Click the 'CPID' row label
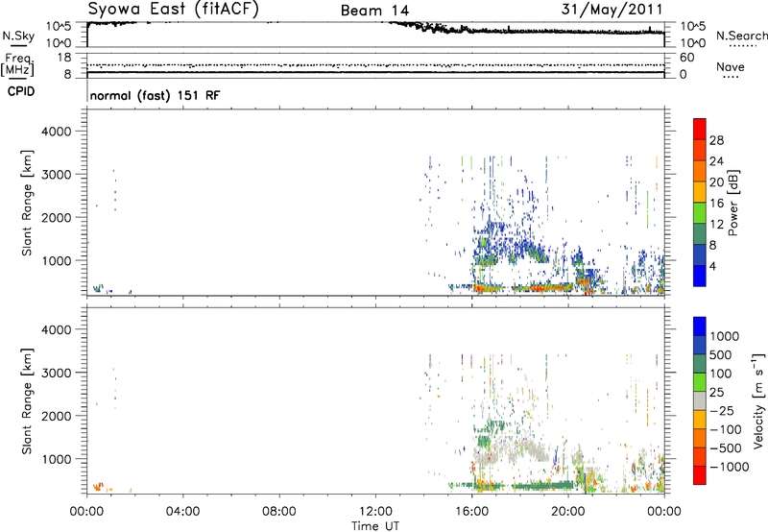This screenshot has height=532, width=768. pos(21,91)
